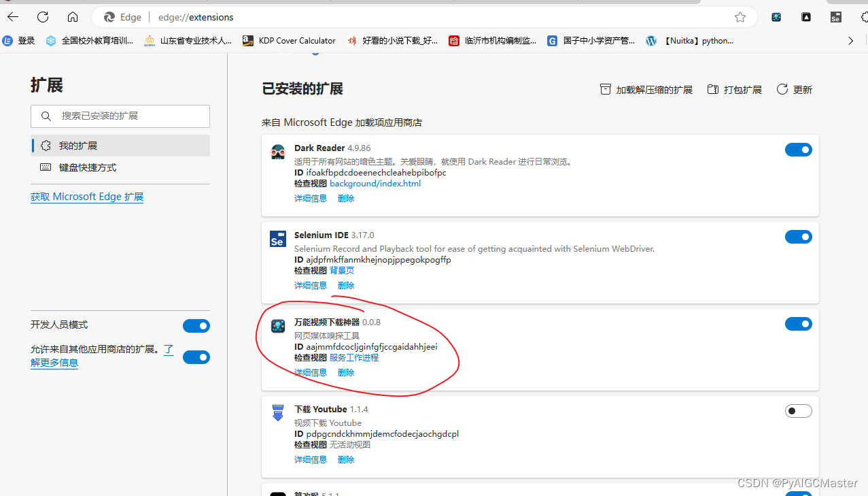Open the Selenium IDE toolbar extension icon
The height and width of the screenshot is (496, 868).
(x=836, y=17)
